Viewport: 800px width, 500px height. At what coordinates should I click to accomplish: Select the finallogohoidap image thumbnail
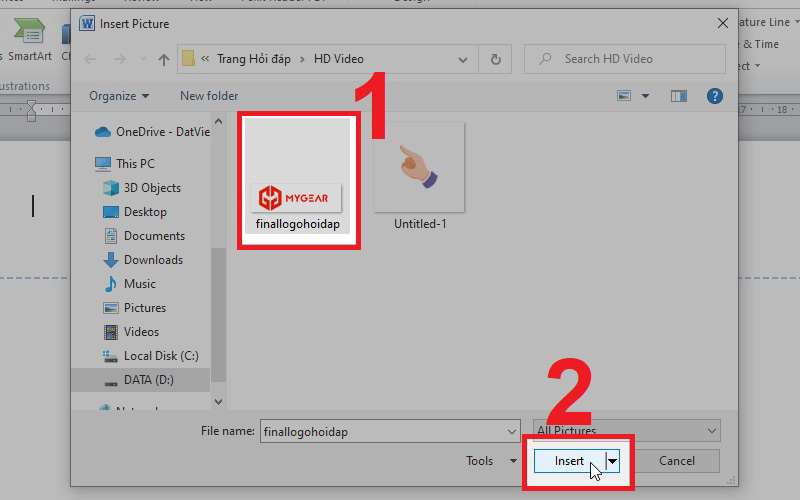[x=295, y=175]
